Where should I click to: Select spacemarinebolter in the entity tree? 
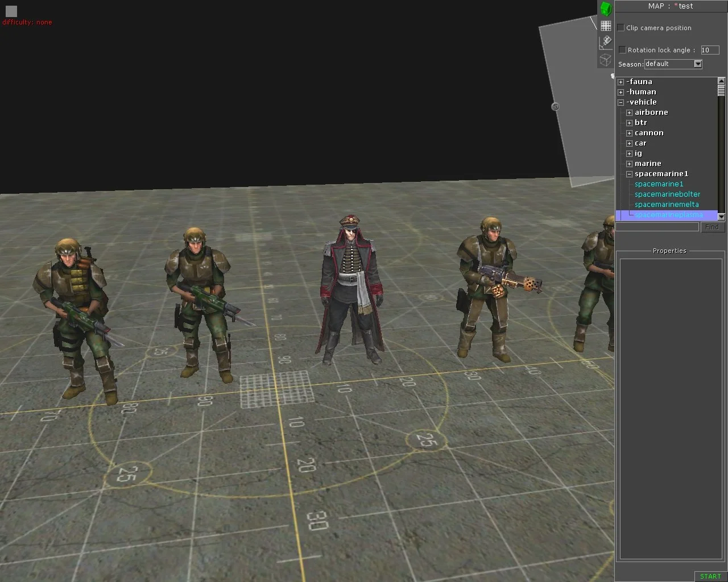pos(667,194)
